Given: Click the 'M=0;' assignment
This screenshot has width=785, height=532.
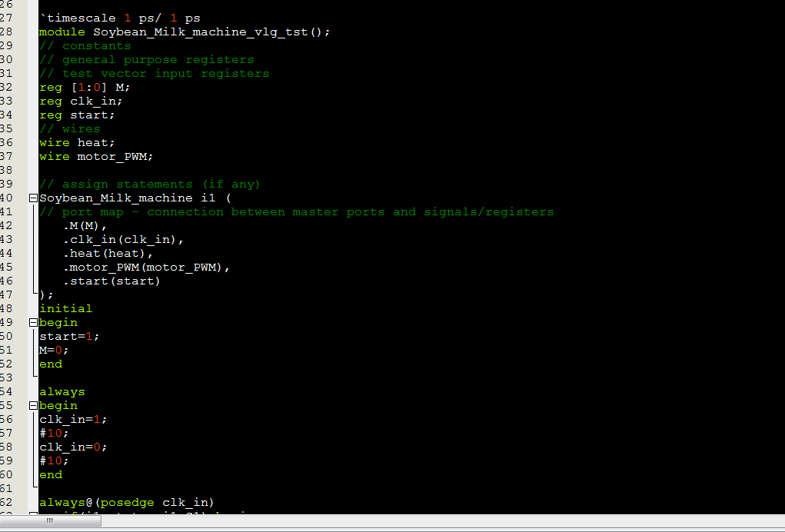Looking at the screenshot, I should point(54,351).
